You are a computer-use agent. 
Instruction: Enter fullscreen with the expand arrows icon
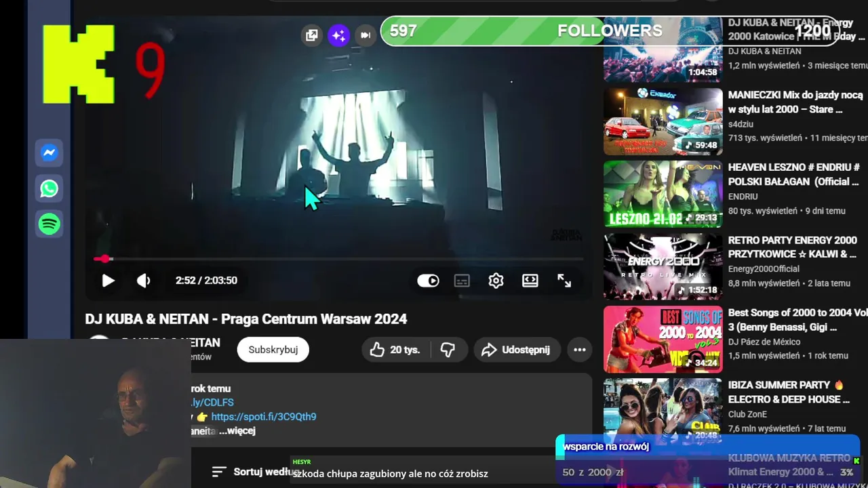click(564, 281)
